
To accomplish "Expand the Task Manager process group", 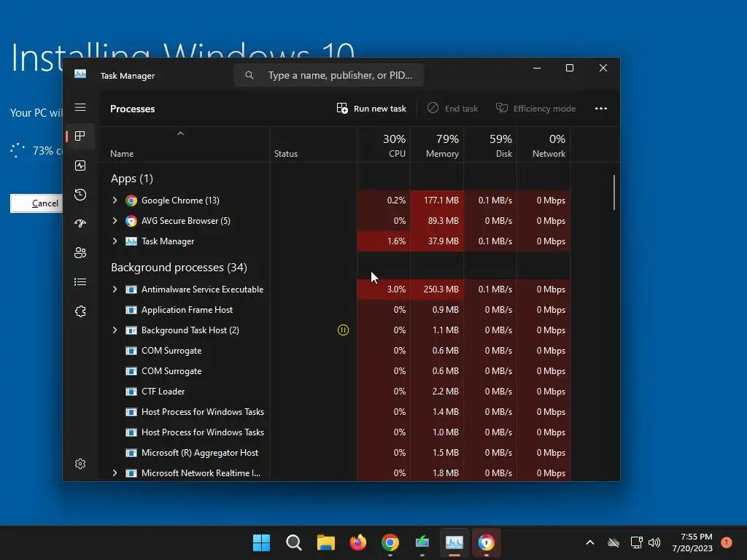I will point(115,241).
